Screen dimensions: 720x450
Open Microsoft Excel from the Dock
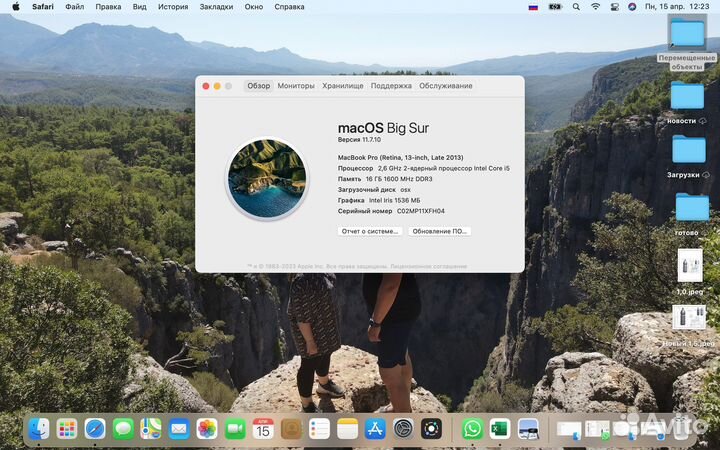point(500,429)
